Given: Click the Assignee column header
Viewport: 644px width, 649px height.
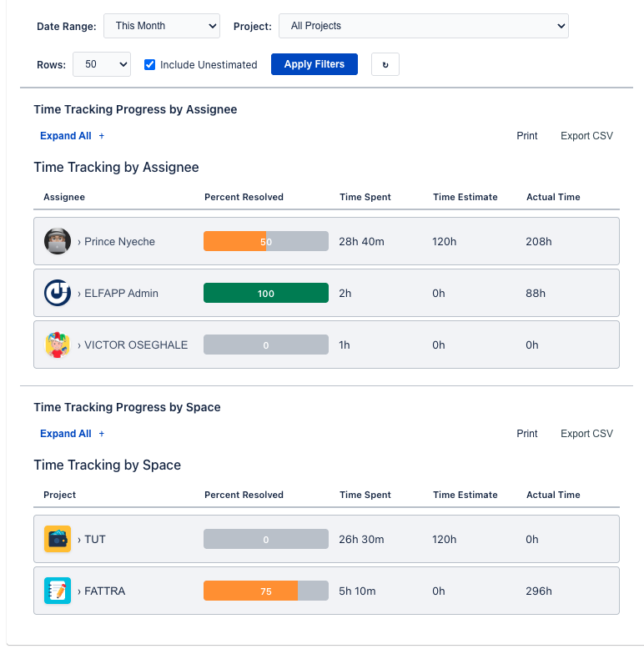Looking at the screenshot, I should pos(64,197).
